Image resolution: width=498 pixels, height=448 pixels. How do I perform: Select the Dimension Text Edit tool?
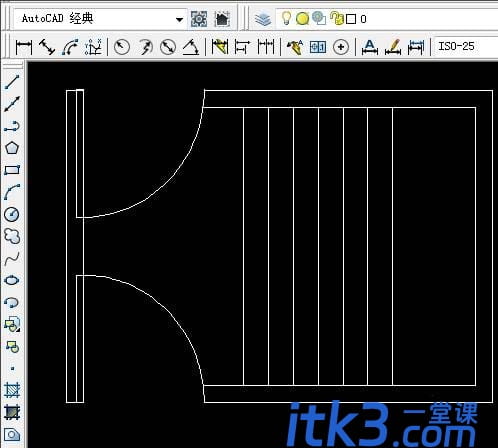pos(393,47)
